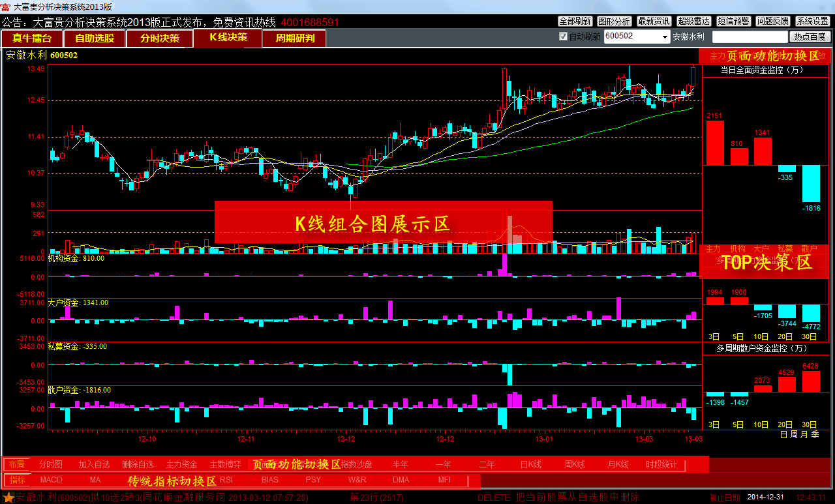The width and height of the screenshot is (835, 504).
Task: Select the MA indicator
Action: point(95,480)
